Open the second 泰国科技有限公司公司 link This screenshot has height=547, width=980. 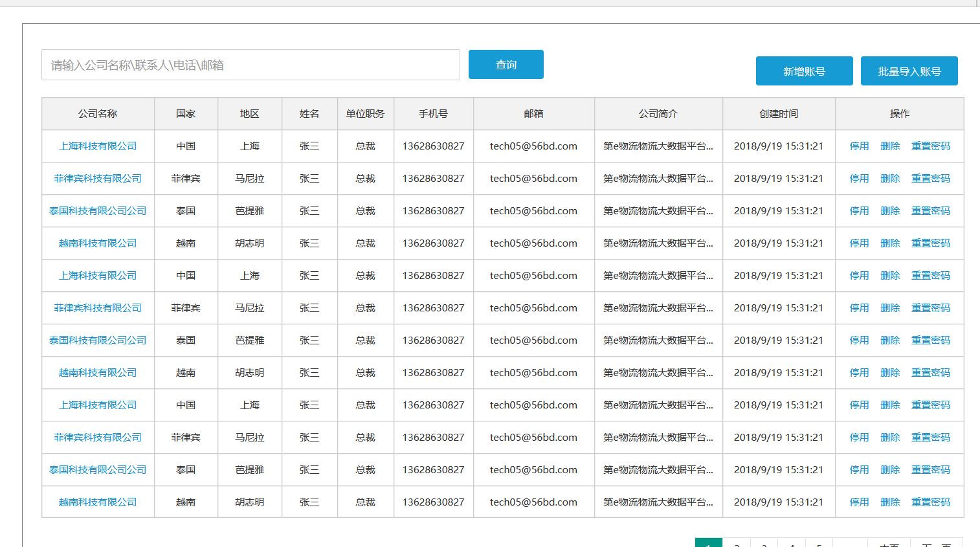[98, 340]
